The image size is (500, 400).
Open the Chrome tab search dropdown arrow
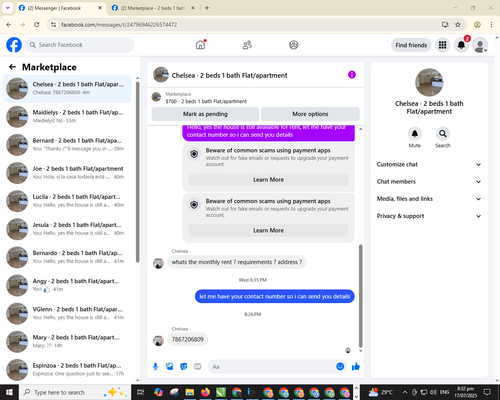click(x=8, y=8)
